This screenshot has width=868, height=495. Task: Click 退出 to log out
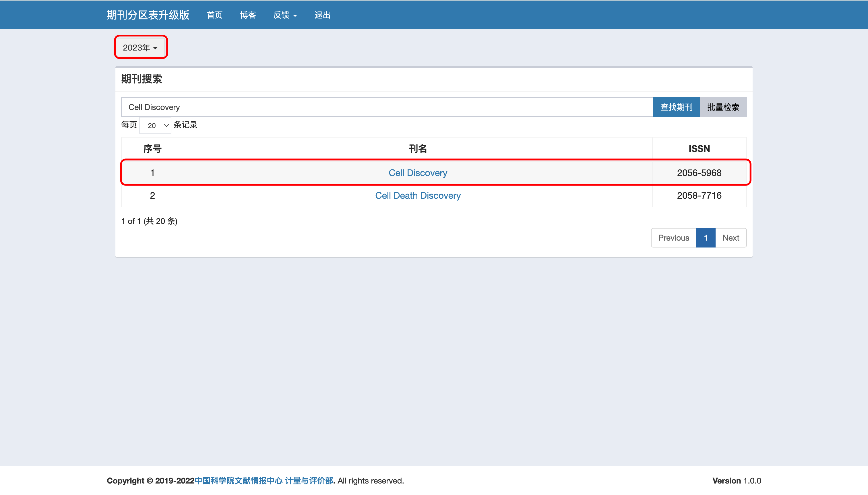pyautogui.click(x=322, y=15)
